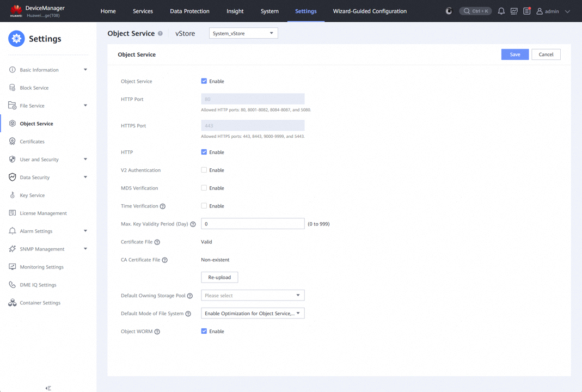
Task: Click the Max. Key Validity Period input field
Action: [253, 224]
